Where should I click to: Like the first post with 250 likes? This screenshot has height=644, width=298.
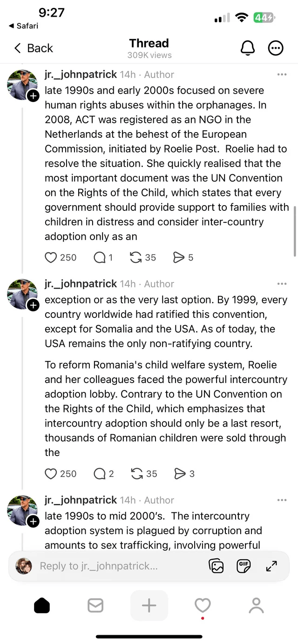point(51,257)
